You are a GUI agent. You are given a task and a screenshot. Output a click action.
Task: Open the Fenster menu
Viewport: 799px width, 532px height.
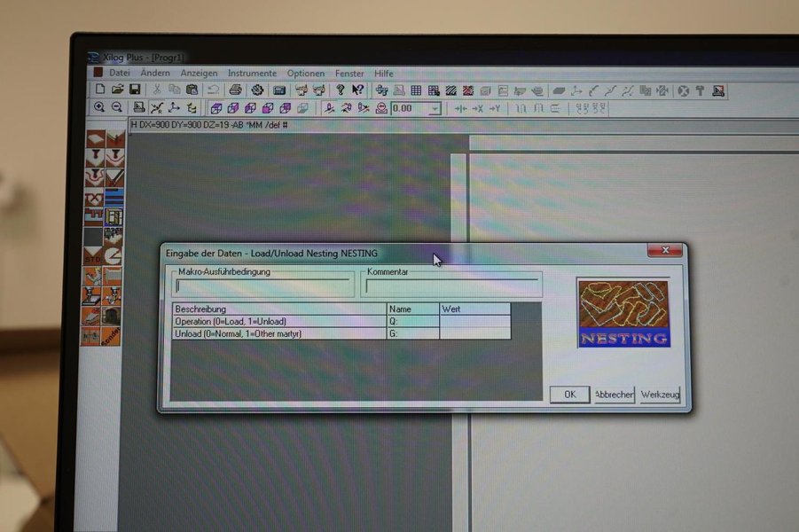(349, 74)
